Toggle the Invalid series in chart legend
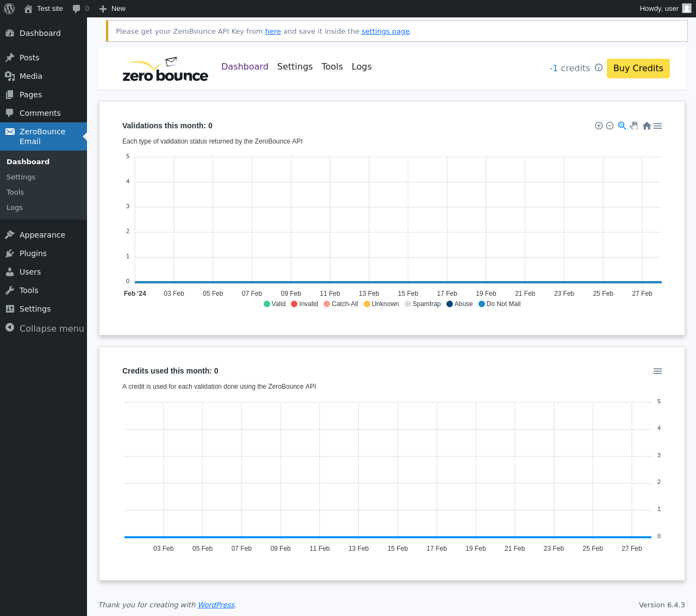Image resolution: width=696 pixels, height=616 pixels. (x=304, y=304)
